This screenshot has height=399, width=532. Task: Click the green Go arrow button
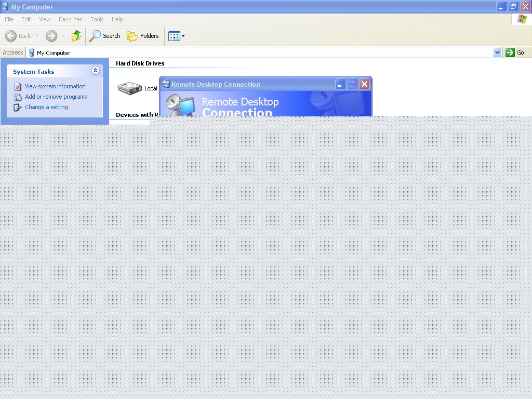click(510, 52)
